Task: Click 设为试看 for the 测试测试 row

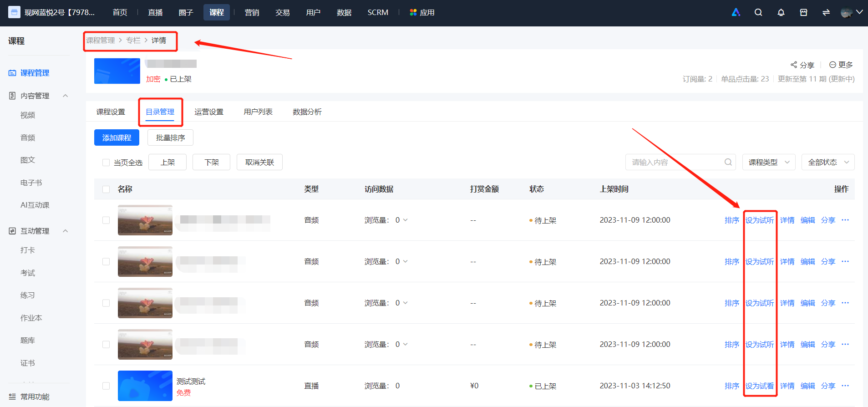Action: 759,386
